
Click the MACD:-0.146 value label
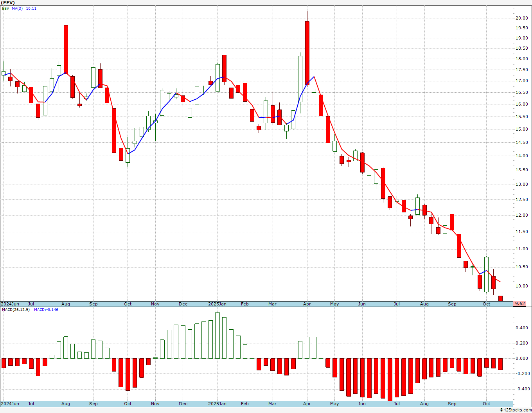coord(46,310)
